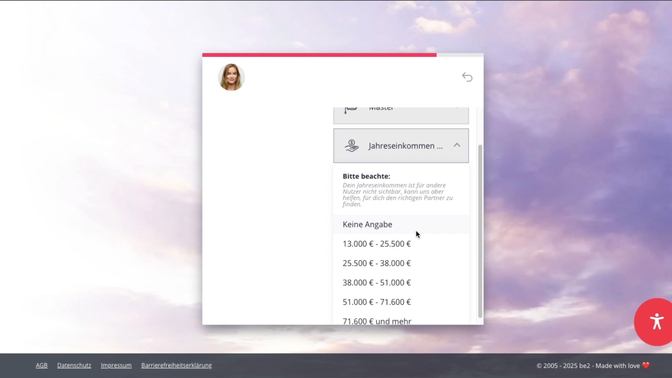This screenshot has width=672, height=378.
Task: Click the back arrow icon
Action: 467,77
